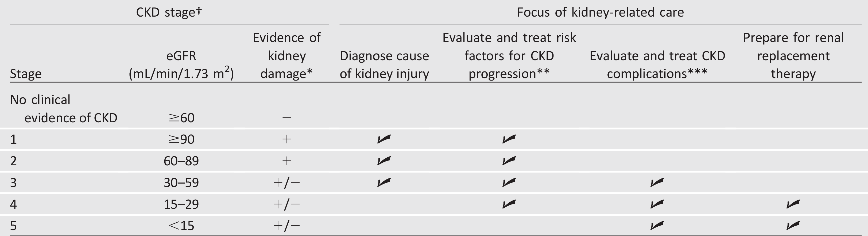The image size is (868, 236).
Task: Click the 60–89 eGFR value
Action: 181,161
